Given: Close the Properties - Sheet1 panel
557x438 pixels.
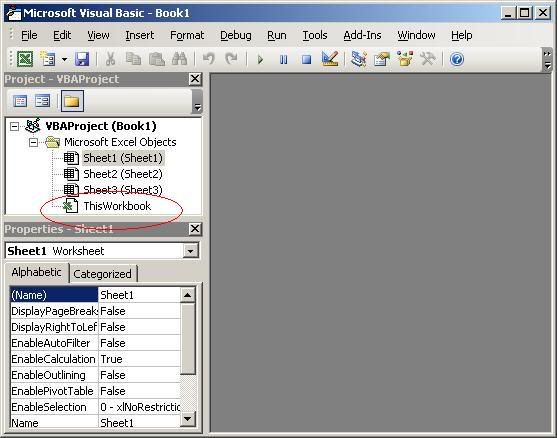Looking at the screenshot, I should [x=195, y=229].
